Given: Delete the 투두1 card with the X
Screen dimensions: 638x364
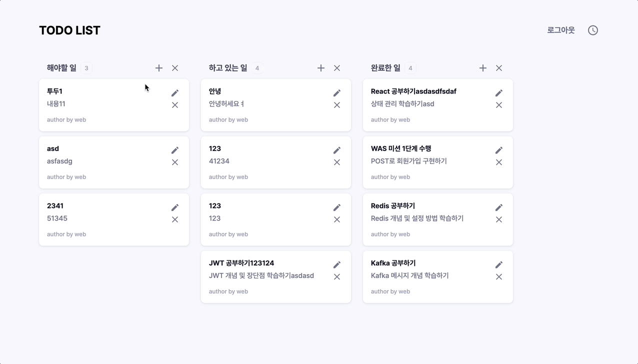Looking at the screenshot, I should click(x=175, y=105).
